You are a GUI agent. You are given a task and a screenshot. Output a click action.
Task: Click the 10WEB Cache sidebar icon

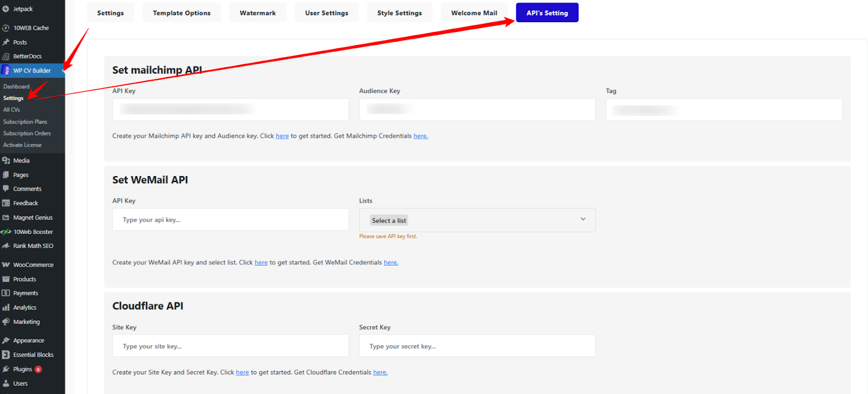(6, 28)
